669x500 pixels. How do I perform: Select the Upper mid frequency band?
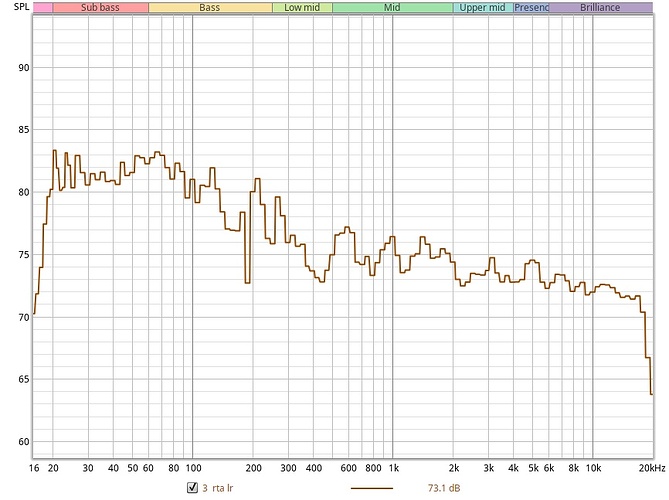[x=483, y=7]
